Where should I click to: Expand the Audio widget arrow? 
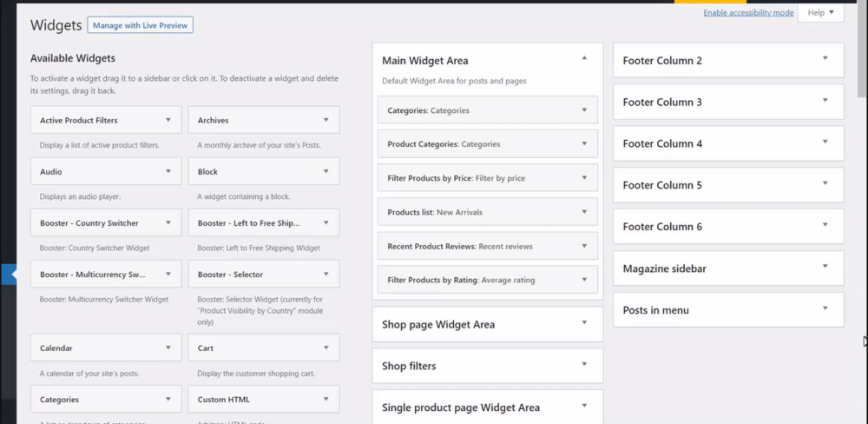168,172
